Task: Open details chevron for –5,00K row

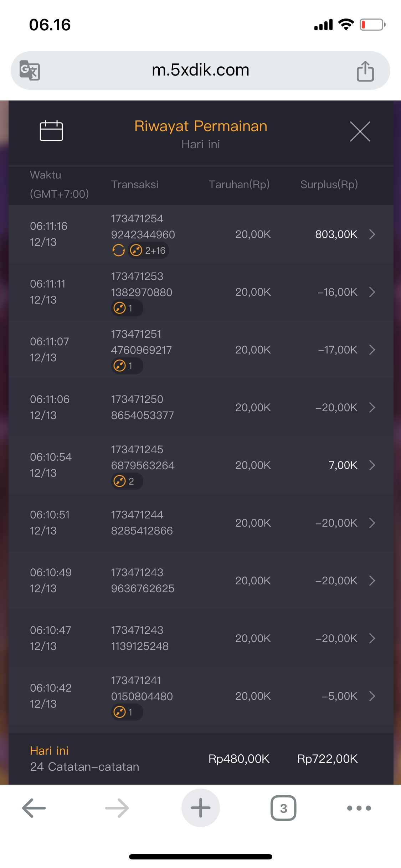Action: tap(372, 696)
